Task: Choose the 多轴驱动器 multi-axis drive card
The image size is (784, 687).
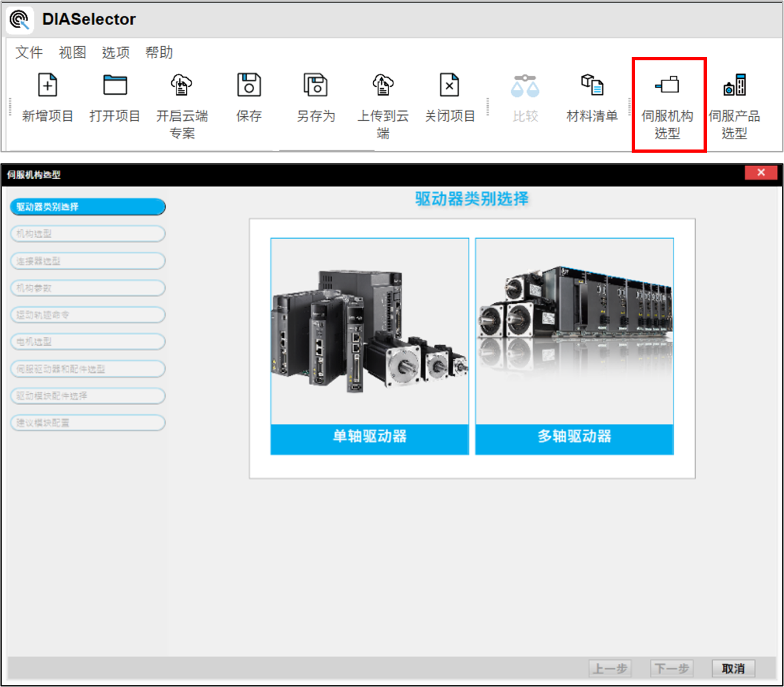Action: 574,346
